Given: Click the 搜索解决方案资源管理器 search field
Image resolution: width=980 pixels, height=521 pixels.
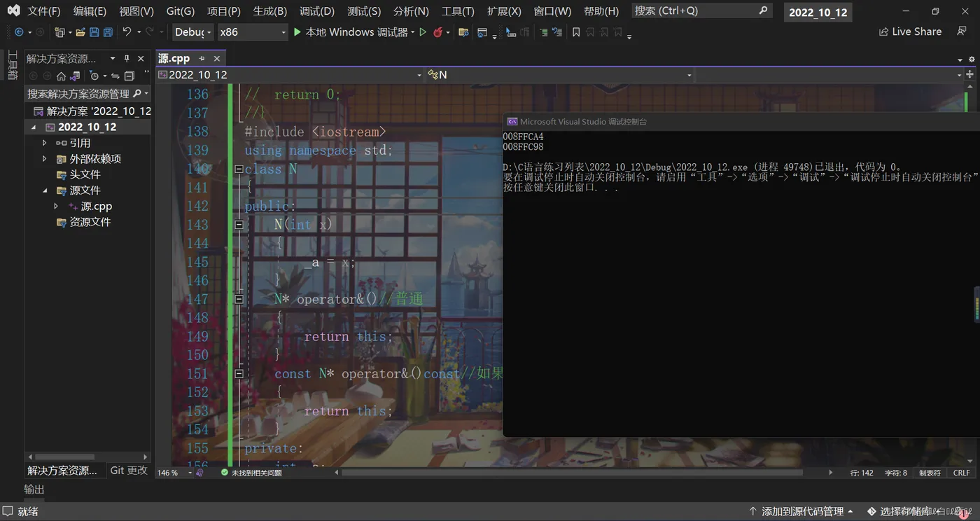Looking at the screenshot, I should [x=88, y=93].
